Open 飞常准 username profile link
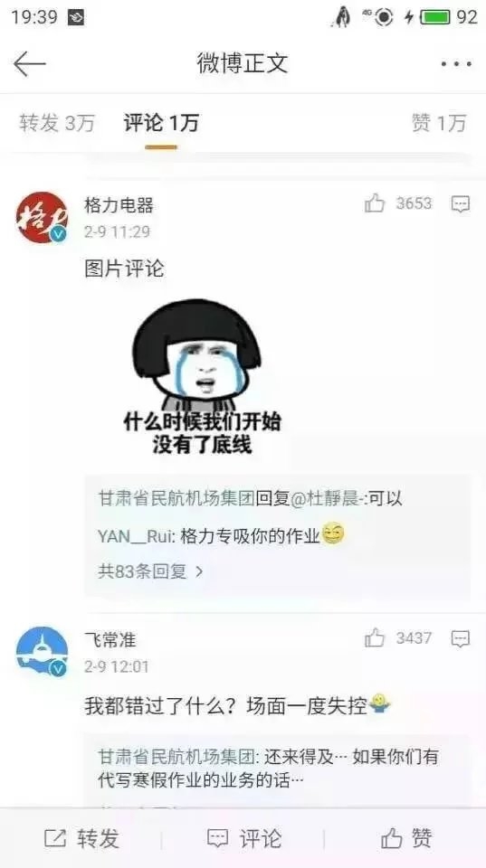The width and height of the screenshot is (486, 868). [110, 640]
